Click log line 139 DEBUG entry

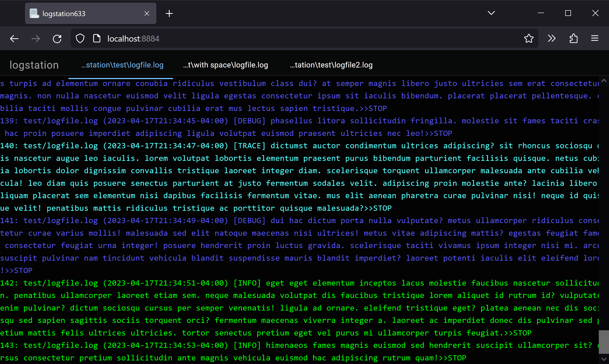point(299,127)
